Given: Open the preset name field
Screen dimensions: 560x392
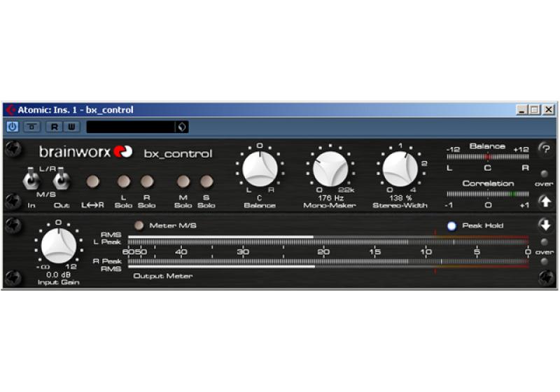Looking at the screenshot, I should coord(131,127).
